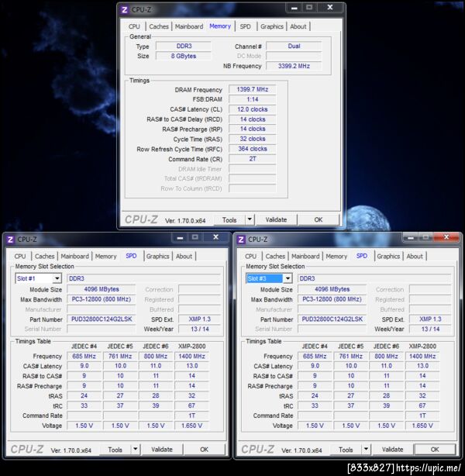Click the CAS# Latency value 12.0 clocks
The image size is (465, 476).
tap(252, 109)
